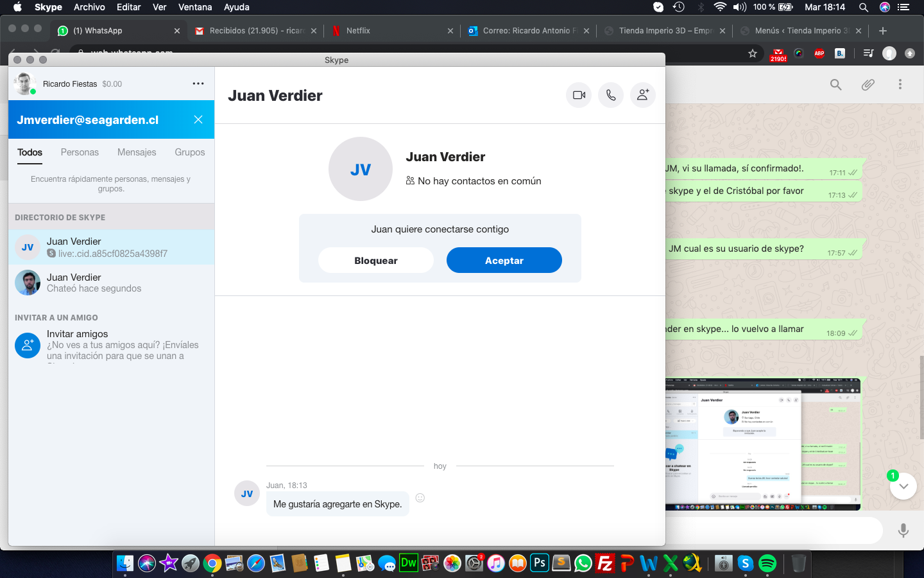This screenshot has height=578, width=924.
Task: Switch to the Mensajes tab
Action: [137, 152]
